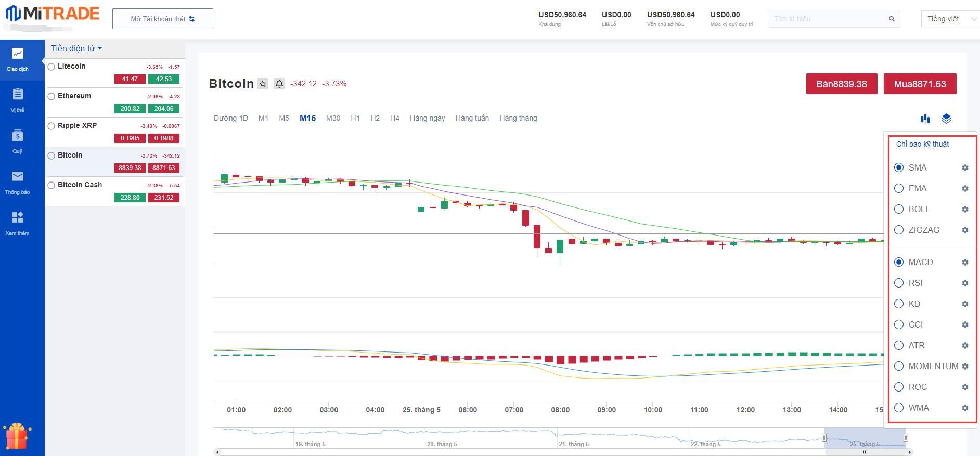Image resolution: width=980 pixels, height=456 pixels.
Task: Click the search magnifier icon
Action: click(x=892, y=19)
